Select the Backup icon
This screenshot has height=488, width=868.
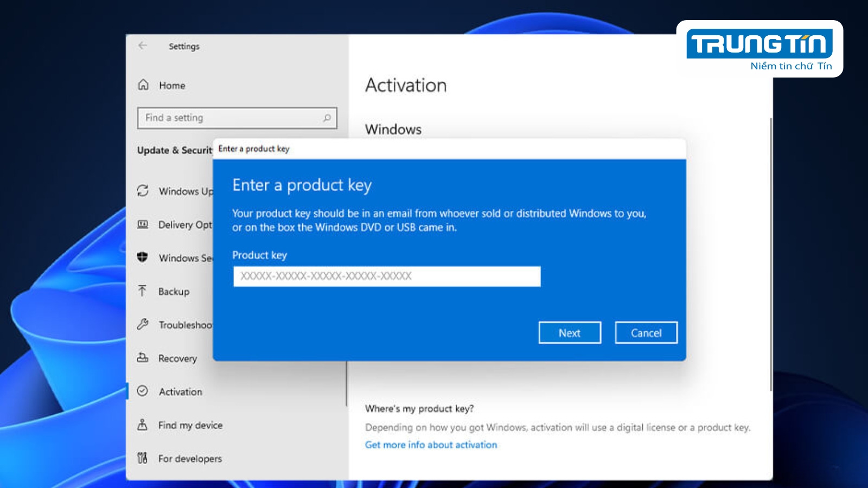pos(143,292)
